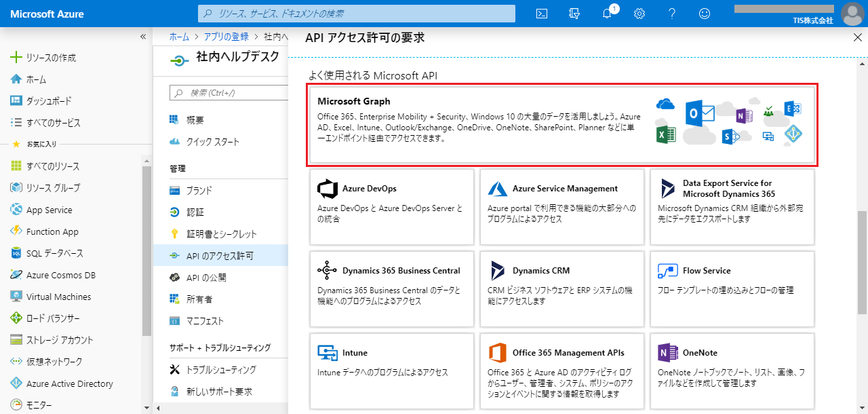Select API のアクセス許可 menu item

click(220, 256)
